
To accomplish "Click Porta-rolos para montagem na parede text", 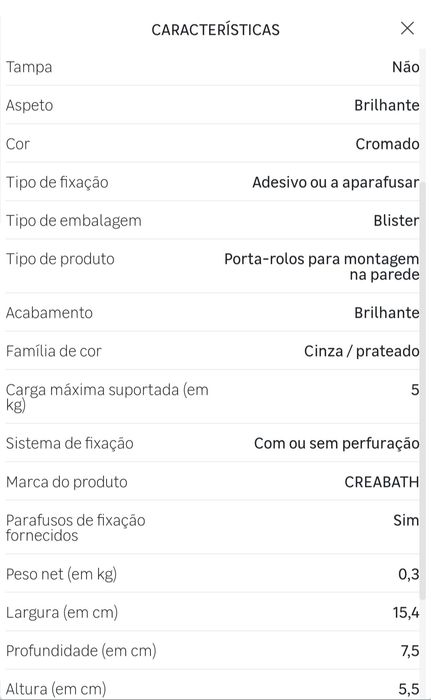I will point(322,267).
